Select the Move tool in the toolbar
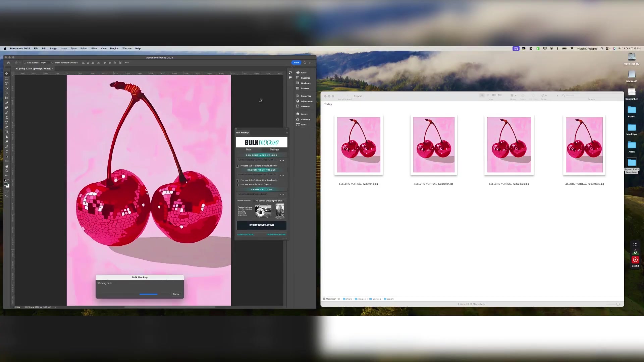The image size is (644, 362). (x=7, y=73)
